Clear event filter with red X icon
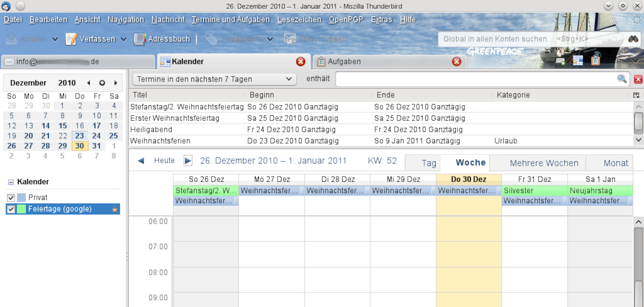The height and width of the screenshot is (307, 644). click(638, 79)
